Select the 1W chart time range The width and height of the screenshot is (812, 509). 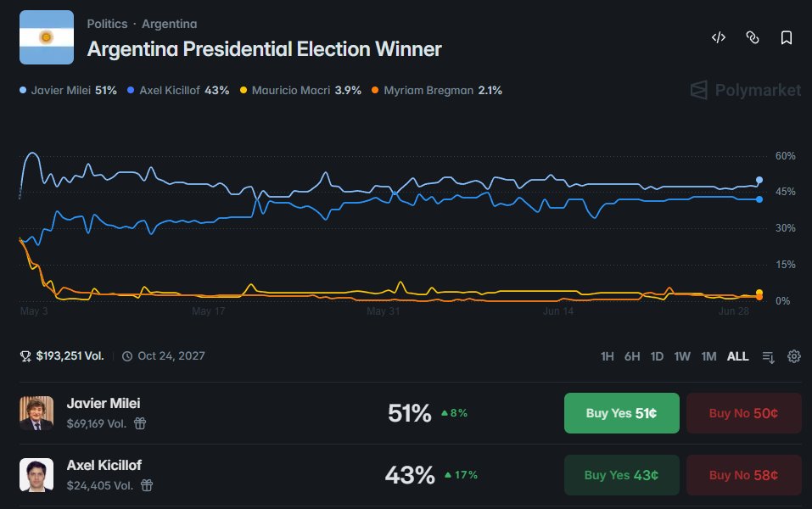pos(682,356)
